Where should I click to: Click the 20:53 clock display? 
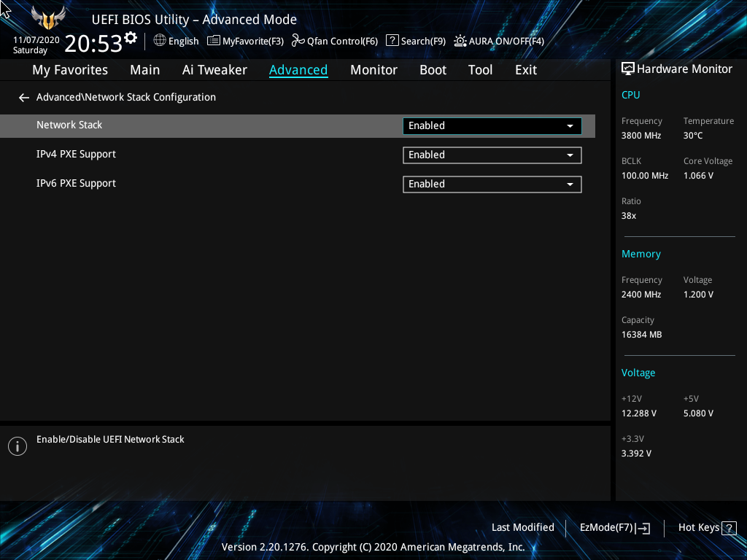coord(93,43)
